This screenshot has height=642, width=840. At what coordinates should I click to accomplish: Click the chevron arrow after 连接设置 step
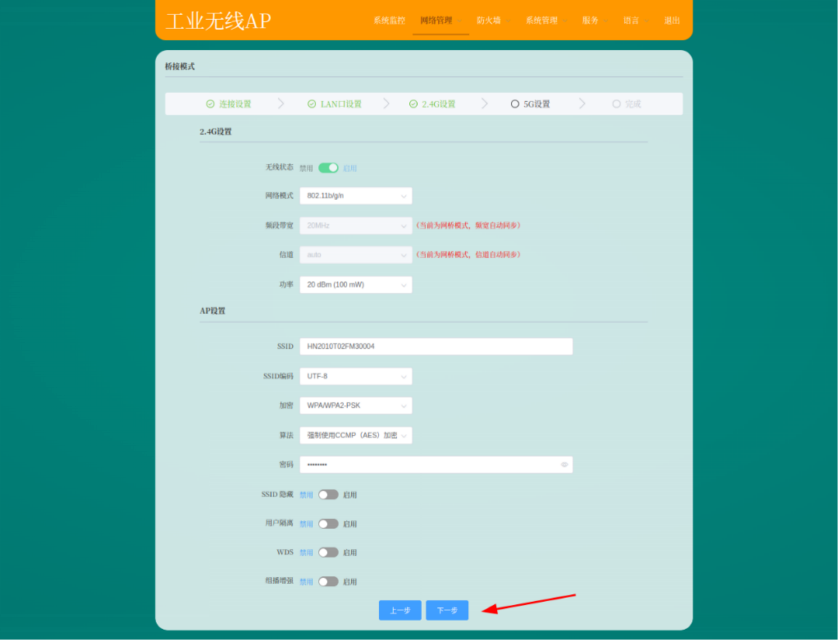281,103
